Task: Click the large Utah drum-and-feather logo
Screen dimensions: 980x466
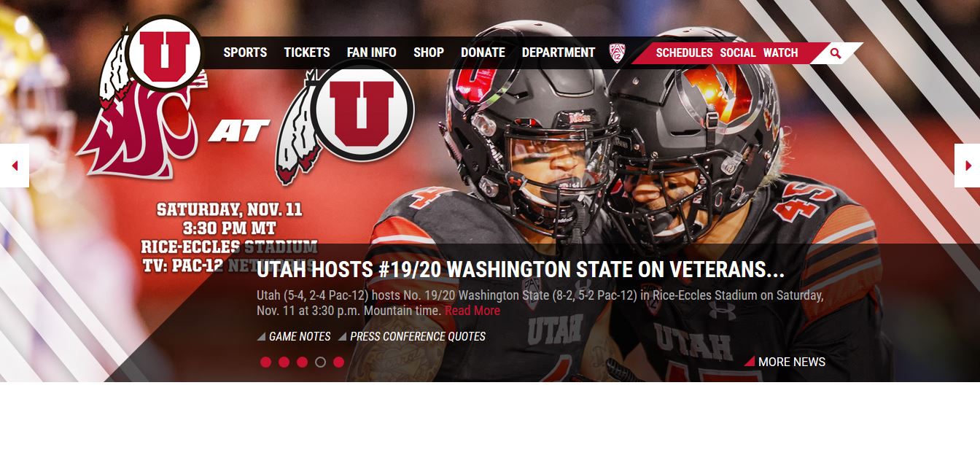Action: (346, 121)
